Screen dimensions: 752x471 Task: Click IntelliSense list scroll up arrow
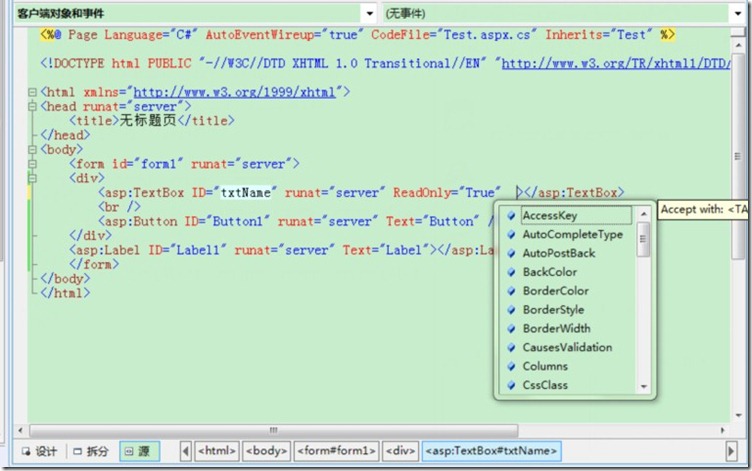click(644, 214)
